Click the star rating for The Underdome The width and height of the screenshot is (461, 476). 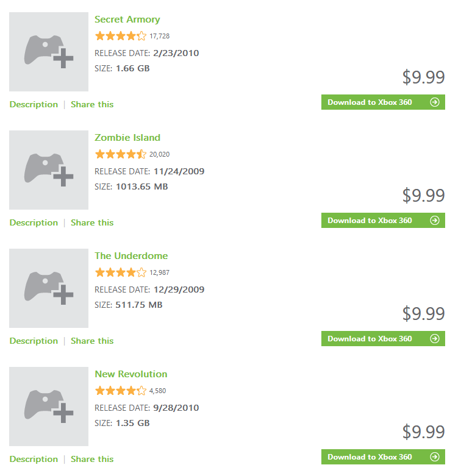pos(121,272)
